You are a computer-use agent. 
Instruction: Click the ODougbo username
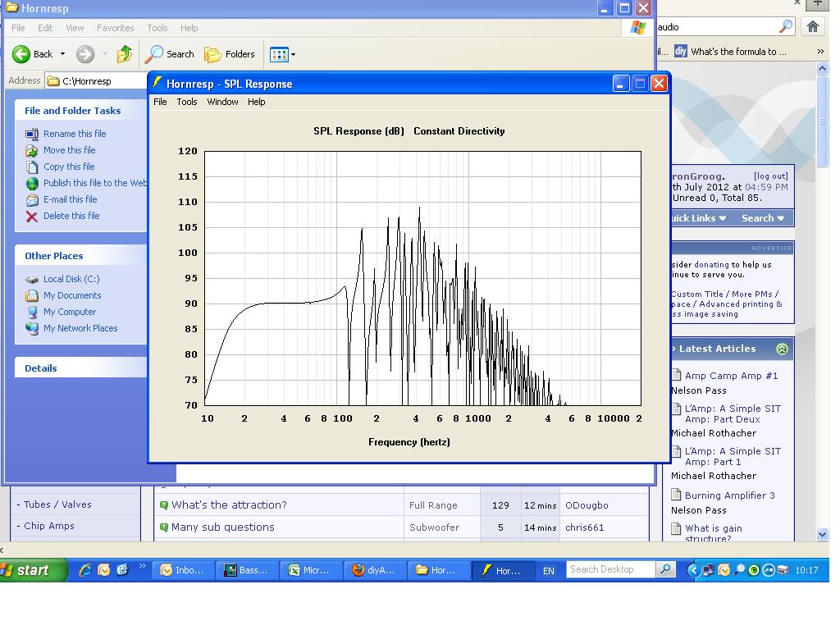[587, 505]
